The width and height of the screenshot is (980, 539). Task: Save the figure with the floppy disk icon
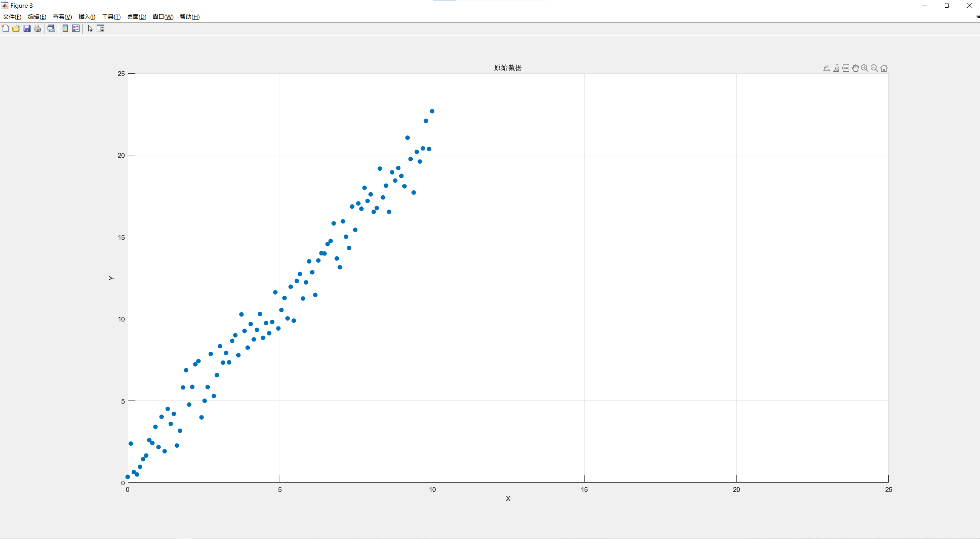(x=27, y=28)
